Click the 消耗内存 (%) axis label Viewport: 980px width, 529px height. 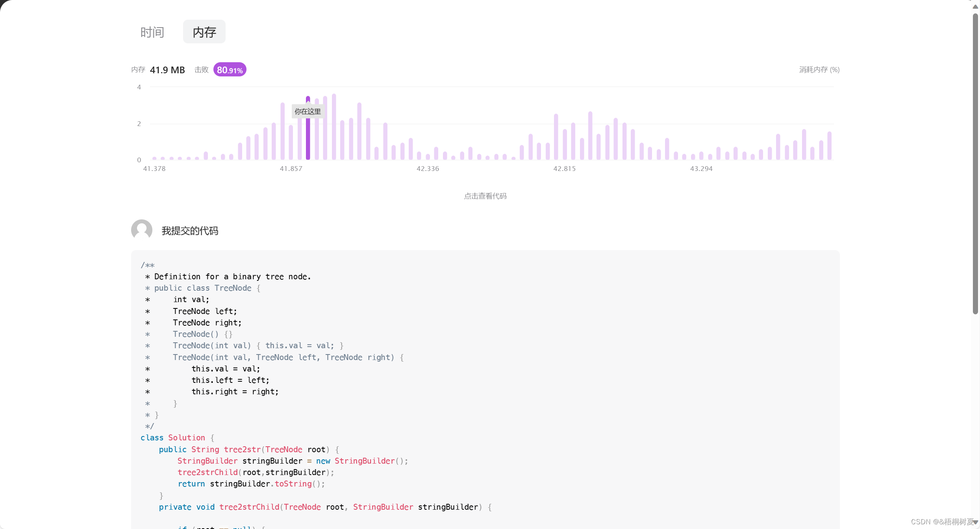[x=819, y=70]
